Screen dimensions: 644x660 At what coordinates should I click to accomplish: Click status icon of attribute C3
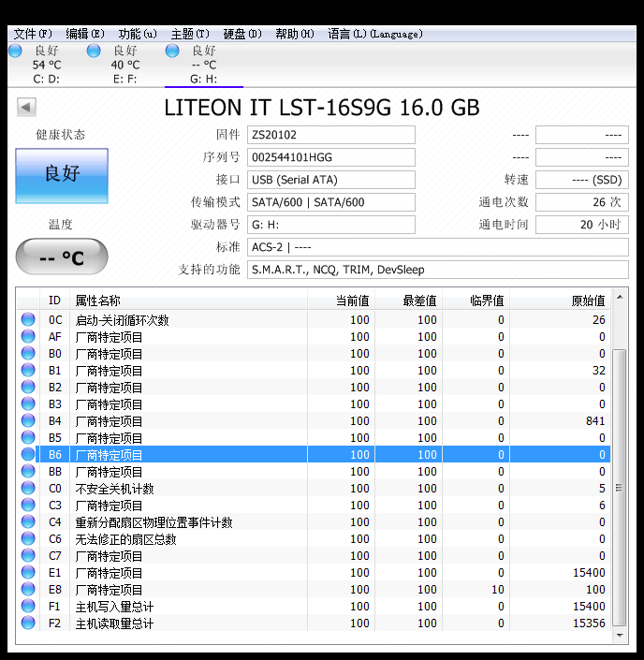coord(28,505)
